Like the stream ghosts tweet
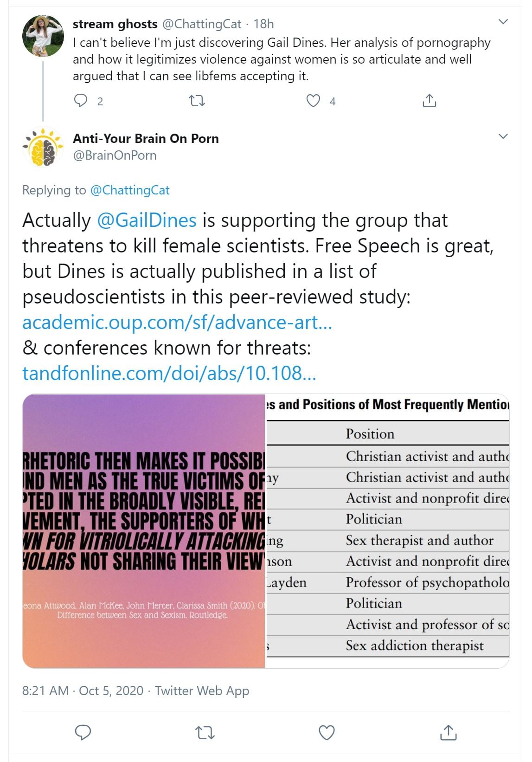Image resolution: width=532 pixels, height=762 pixels. click(314, 101)
